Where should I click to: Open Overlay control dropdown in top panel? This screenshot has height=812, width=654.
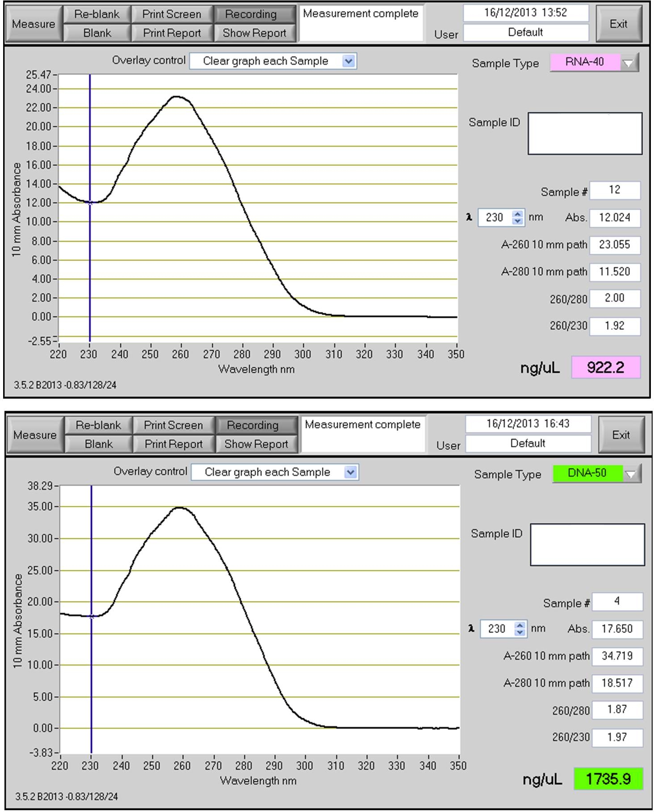348,61
